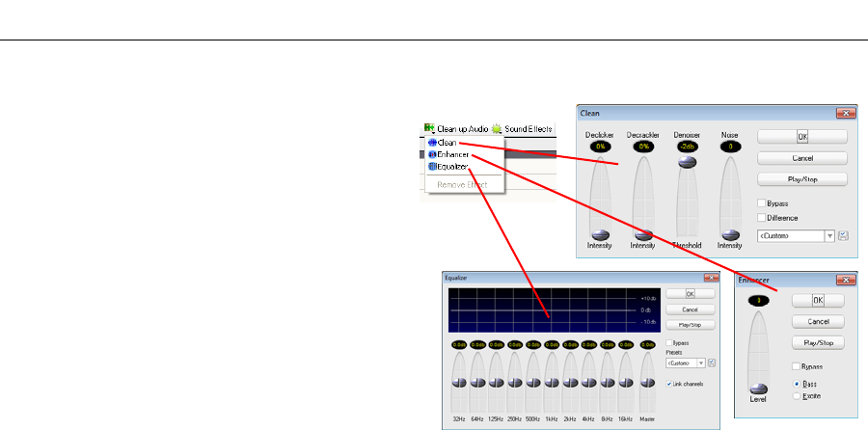Click the Denoiser -2db value display
The width and height of the screenshot is (868, 430).
[687, 147]
